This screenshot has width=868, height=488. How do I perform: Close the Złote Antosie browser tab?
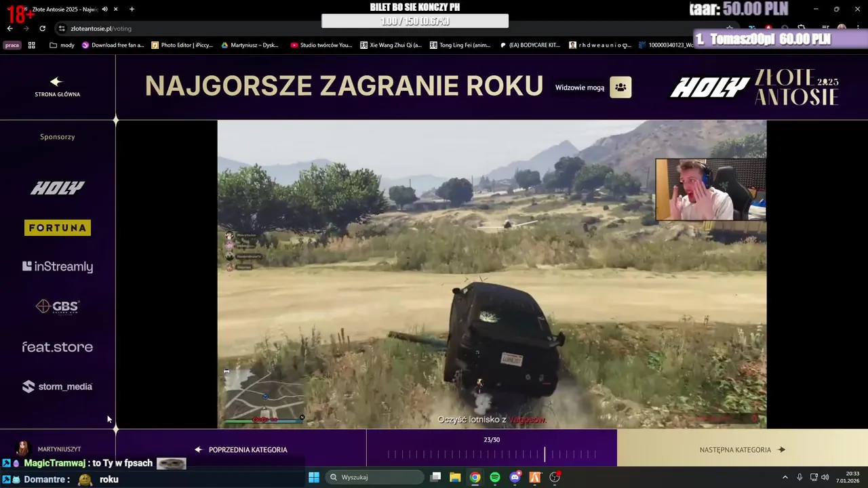point(116,9)
